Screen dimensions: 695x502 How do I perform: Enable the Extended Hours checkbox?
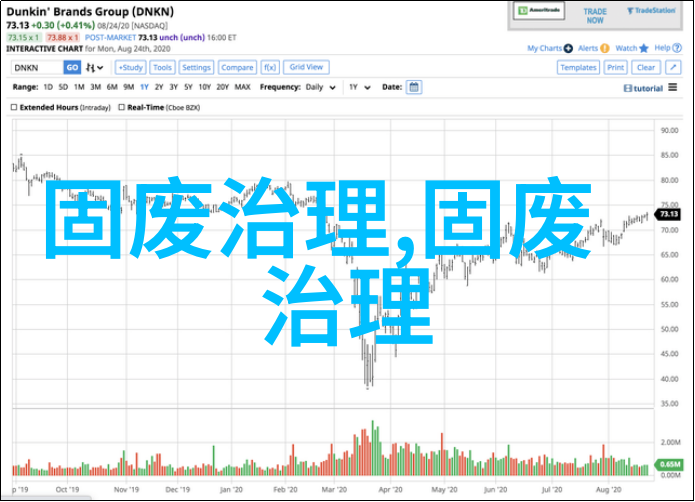pyautogui.click(x=14, y=107)
